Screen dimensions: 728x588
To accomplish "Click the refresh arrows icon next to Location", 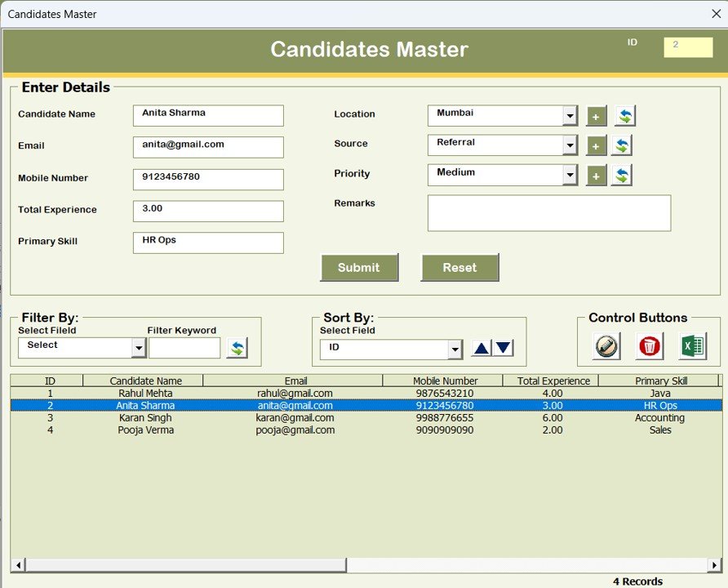I will tap(624, 115).
